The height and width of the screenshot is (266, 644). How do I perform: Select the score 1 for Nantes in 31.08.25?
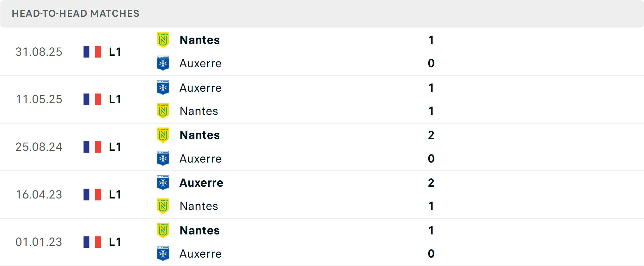pyautogui.click(x=431, y=40)
